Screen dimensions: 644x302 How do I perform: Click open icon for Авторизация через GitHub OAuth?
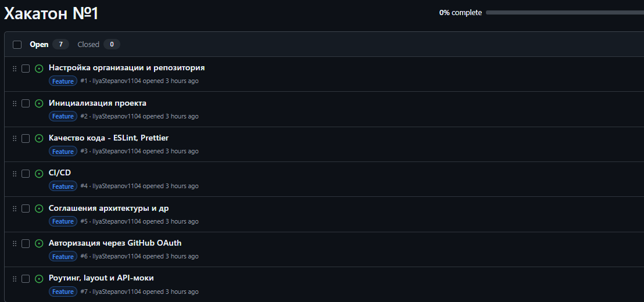tap(39, 243)
